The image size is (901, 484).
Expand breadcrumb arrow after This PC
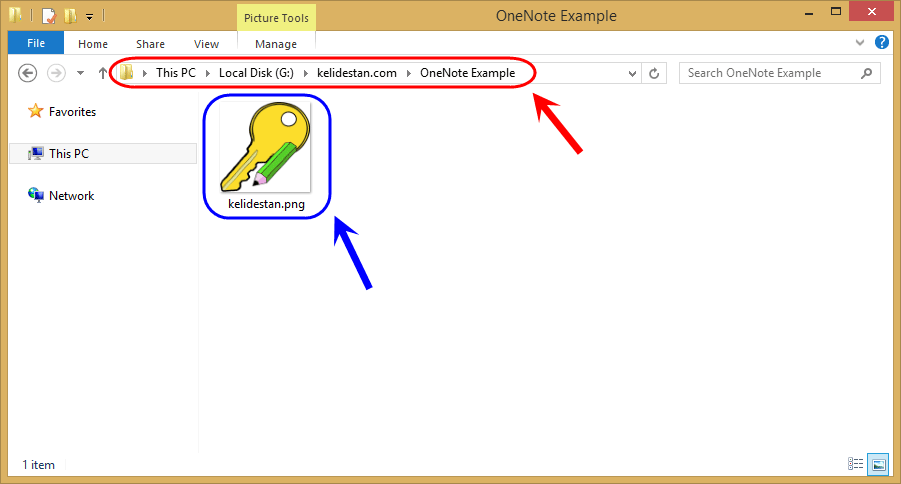(x=207, y=73)
